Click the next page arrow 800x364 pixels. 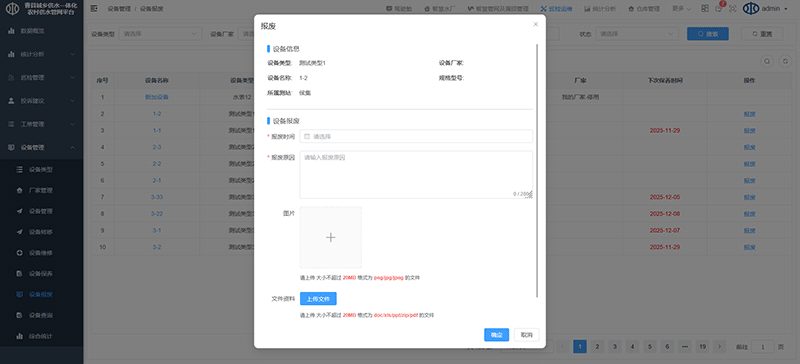click(x=719, y=347)
